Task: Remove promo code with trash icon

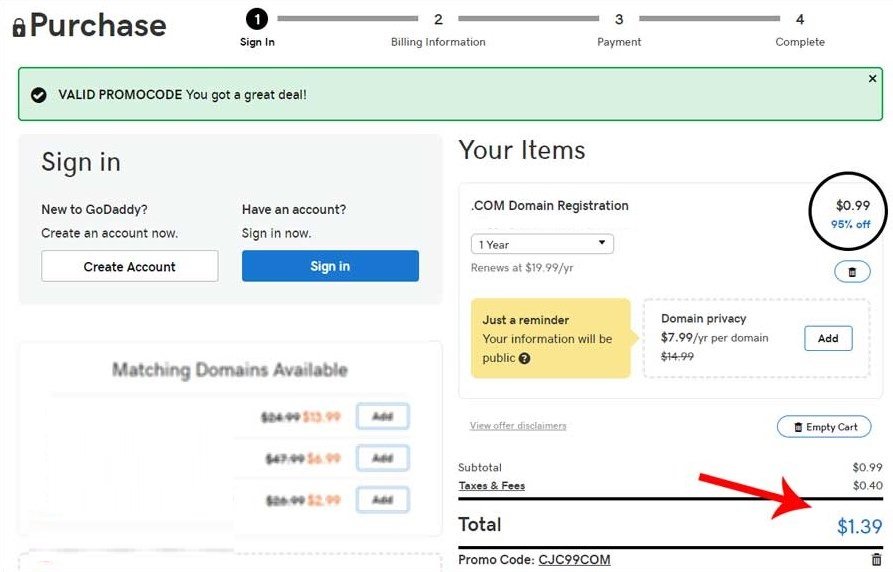Action: click(x=876, y=559)
